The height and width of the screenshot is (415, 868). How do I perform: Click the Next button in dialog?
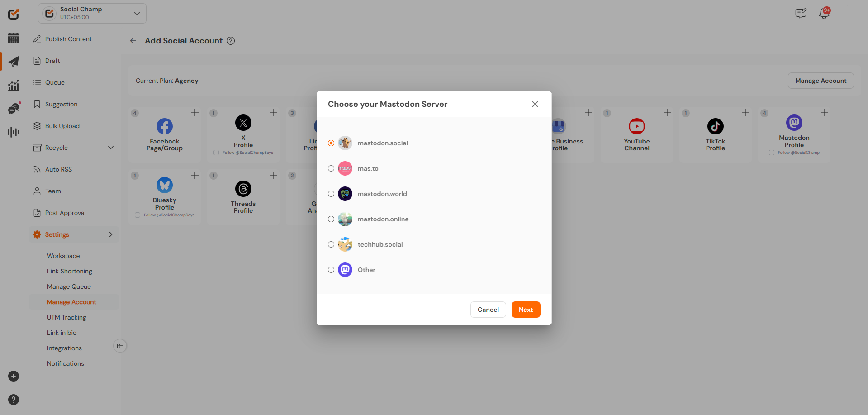(x=526, y=310)
